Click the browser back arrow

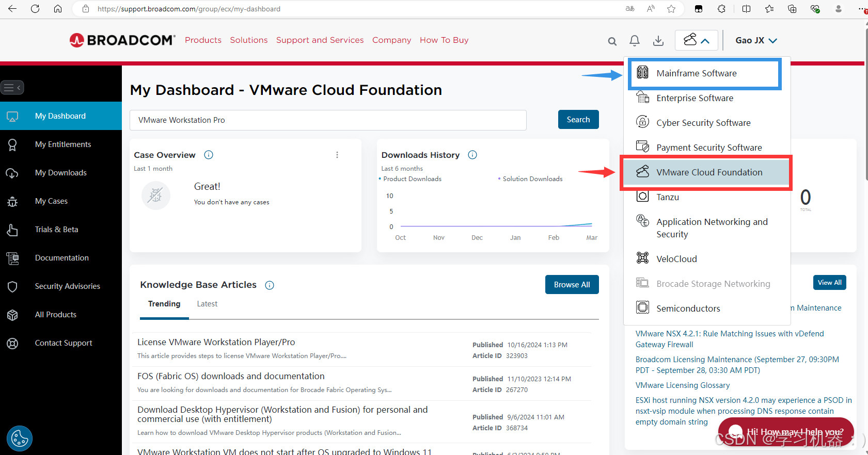click(x=12, y=9)
